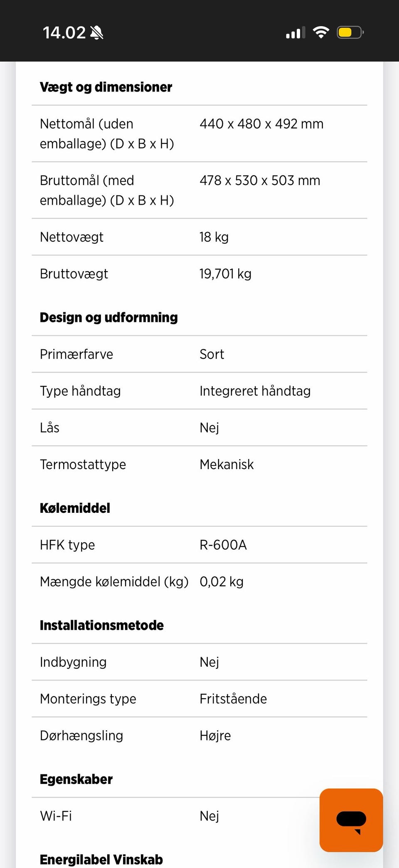Select the Vægt og dimensioner heading
This screenshot has width=399, height=868.
click(x=106, y=87)
